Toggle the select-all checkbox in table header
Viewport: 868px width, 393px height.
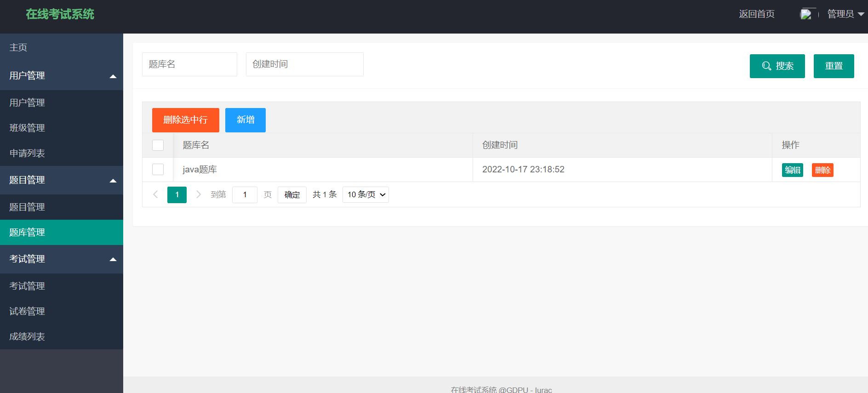click(x=158, y=145)
